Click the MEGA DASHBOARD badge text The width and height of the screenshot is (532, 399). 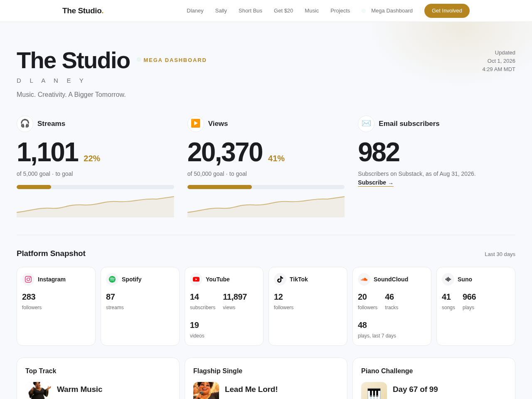175,60
